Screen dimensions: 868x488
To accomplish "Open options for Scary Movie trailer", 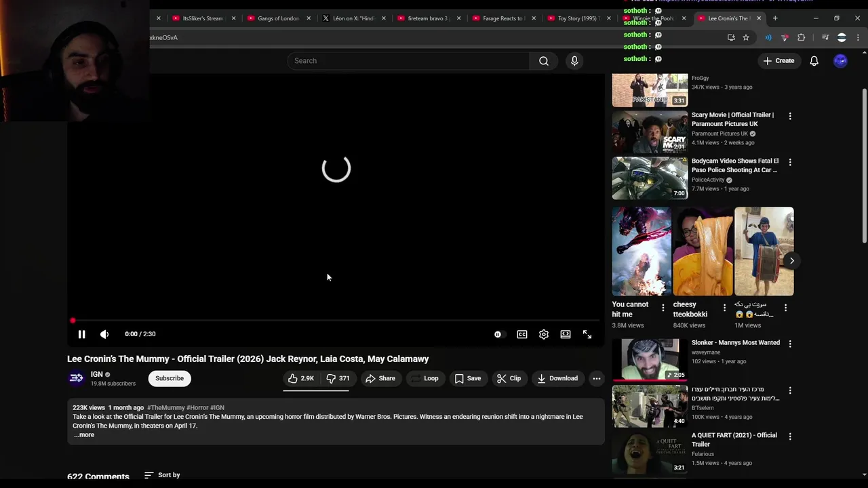I will pyautogui.click(x=790, y=117).
